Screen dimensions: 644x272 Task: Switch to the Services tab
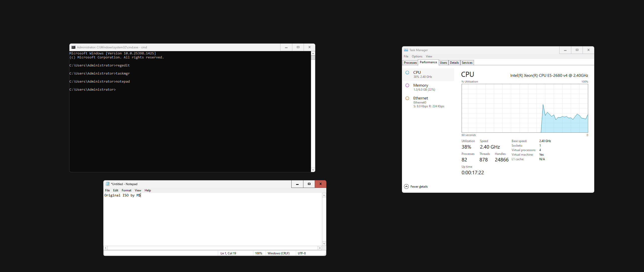tap(467, 63)
